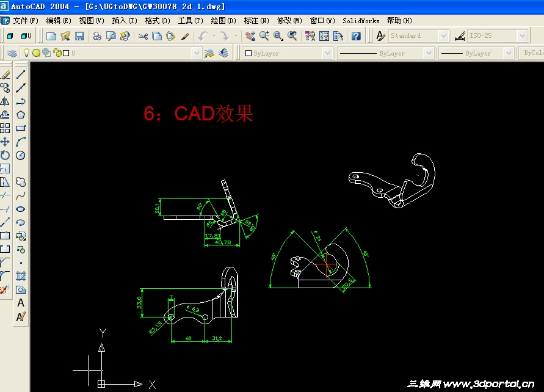Click the Help question mark button

pos(356,36)
